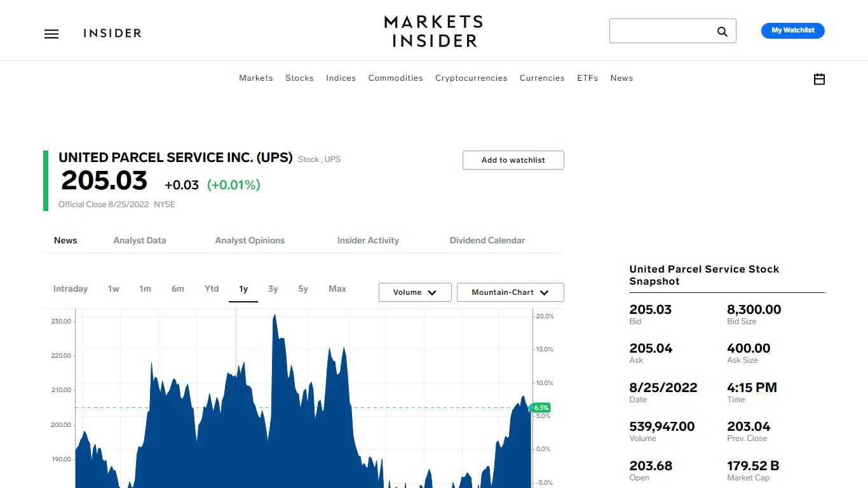868x488 pixels.
Task: Click the 6.3% chart price marker
Action: (x=541, y=407)
